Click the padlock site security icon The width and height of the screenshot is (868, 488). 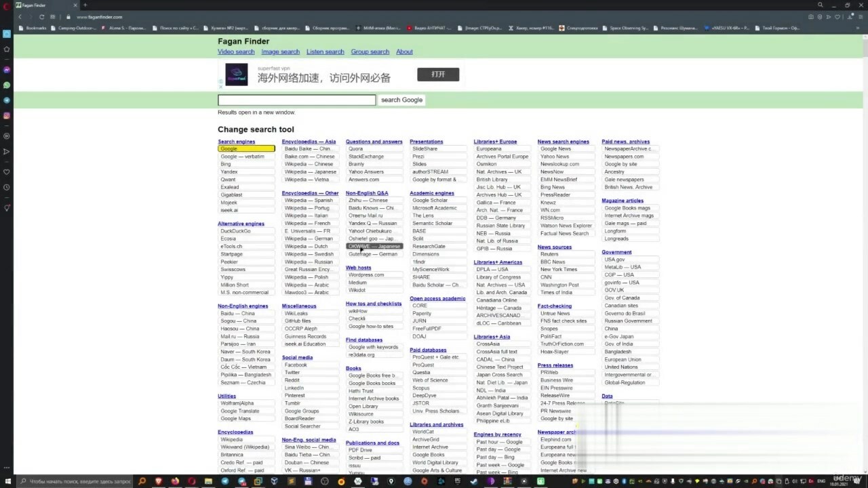[x=68, y=16]
